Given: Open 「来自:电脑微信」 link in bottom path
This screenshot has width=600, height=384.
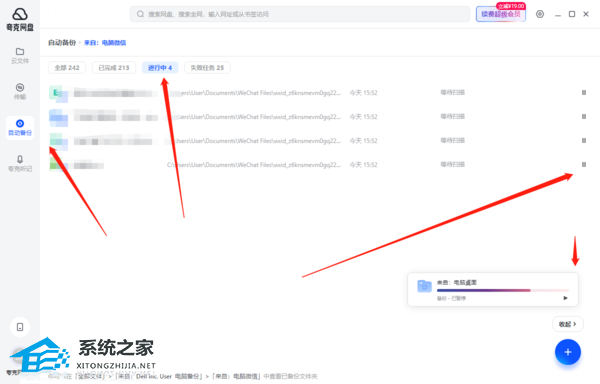Looking at the screenshot, I should 236,376.
